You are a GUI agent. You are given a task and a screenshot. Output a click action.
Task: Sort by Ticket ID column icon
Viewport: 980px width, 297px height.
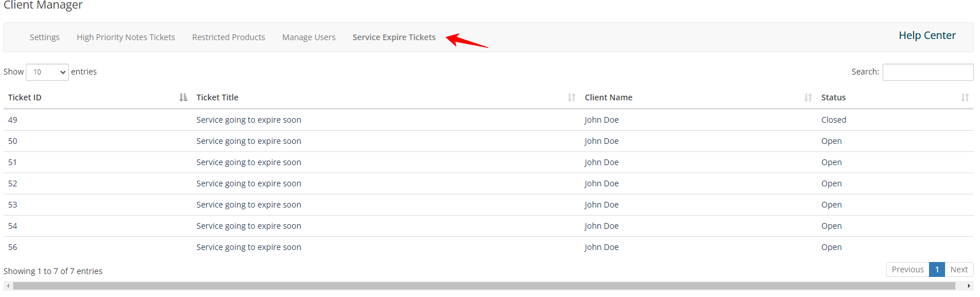(x=183, y=97)
